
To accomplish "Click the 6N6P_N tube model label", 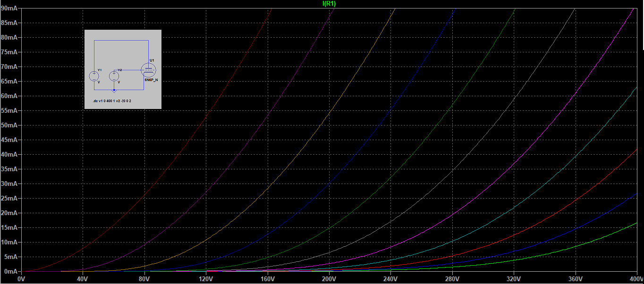I will [x=151, y=81].
